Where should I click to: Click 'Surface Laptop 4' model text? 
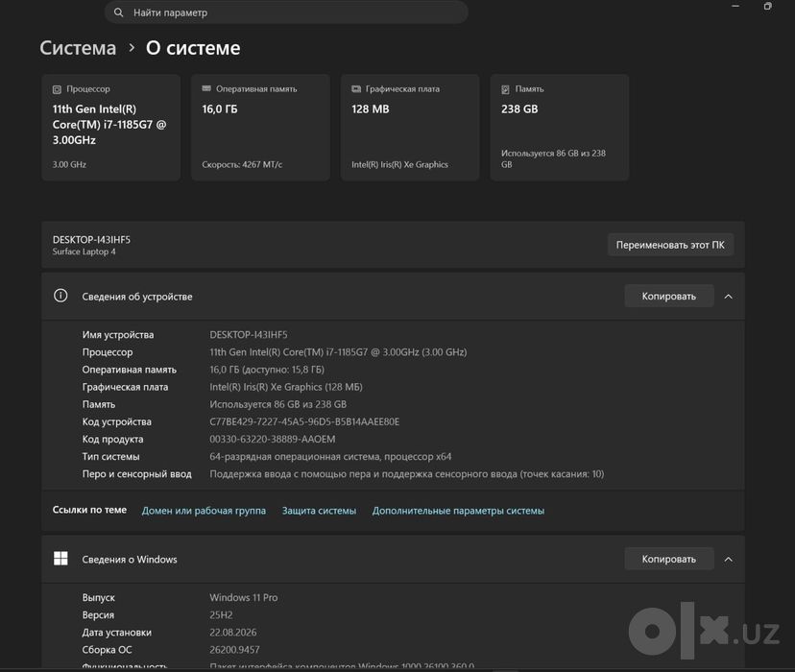point(84,252)
